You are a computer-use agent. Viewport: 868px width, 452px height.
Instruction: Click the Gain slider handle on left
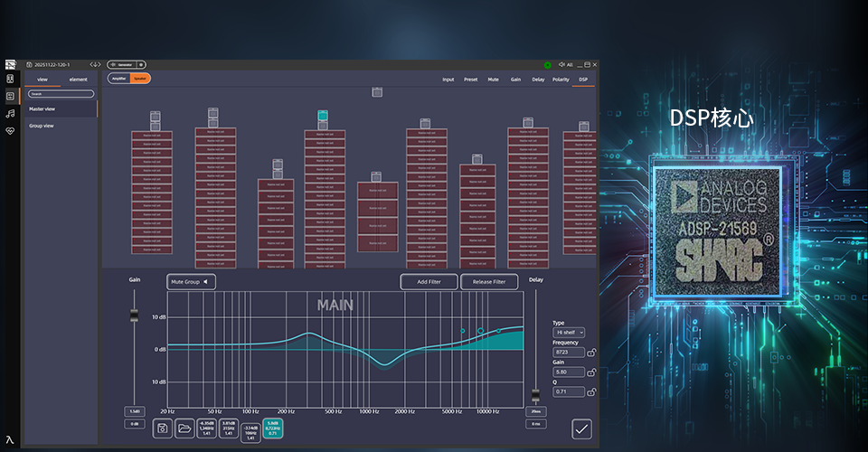pyautogui.click(x=134, y=315)
